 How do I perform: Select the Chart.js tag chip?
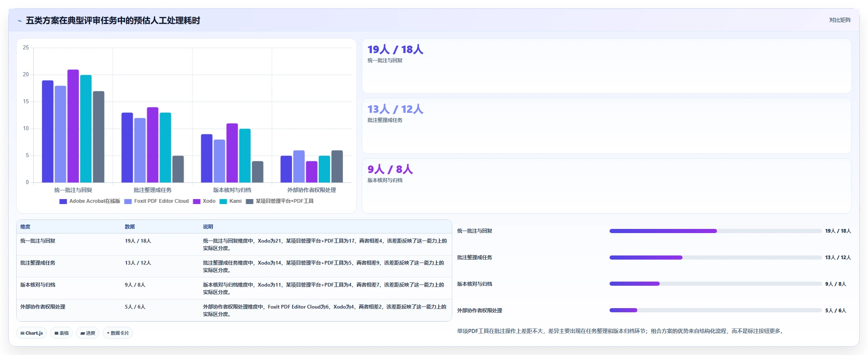(x=32, y=333)
